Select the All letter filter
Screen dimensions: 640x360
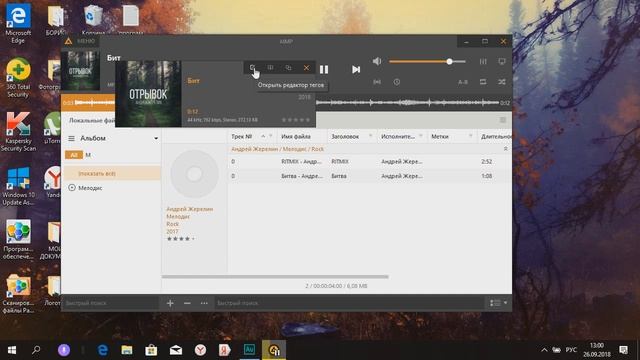coord(74,155)
